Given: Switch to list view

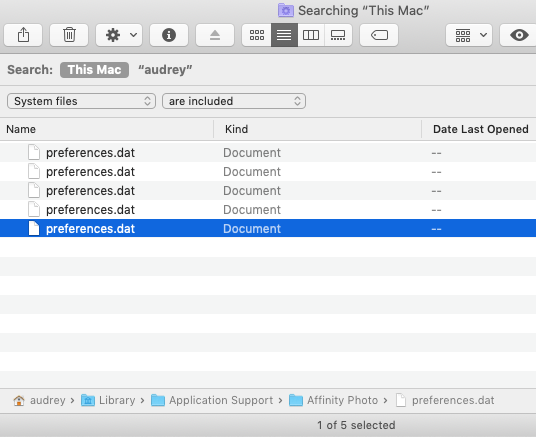Looking at the screenshot, I should [x=284, y=35].
